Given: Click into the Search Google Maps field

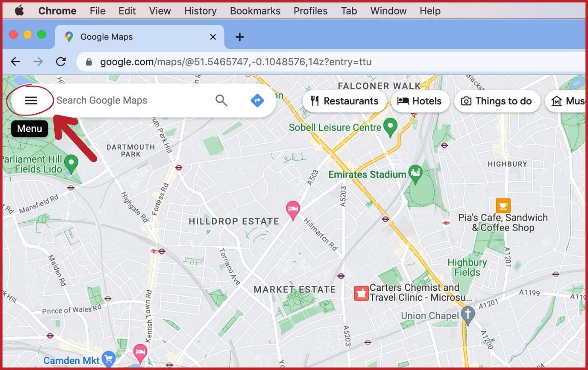Looking at the screenshot, I should pos(131,101).
